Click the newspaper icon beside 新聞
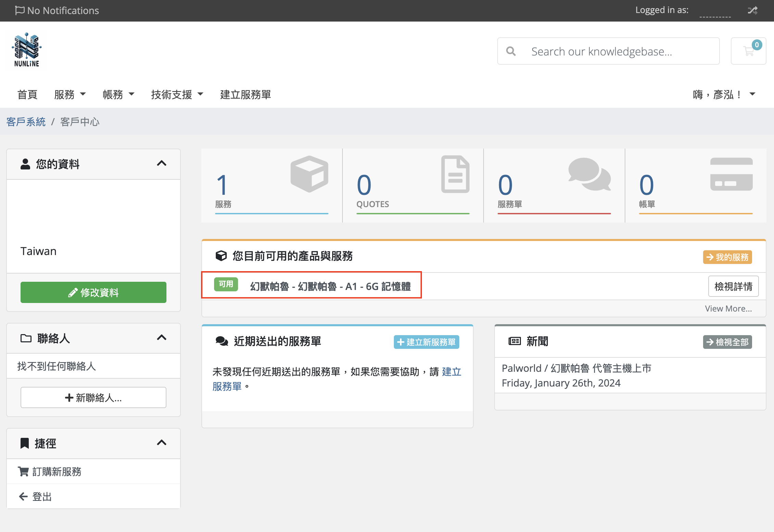The width and height of the screenshot is (774, 532). 515,341
